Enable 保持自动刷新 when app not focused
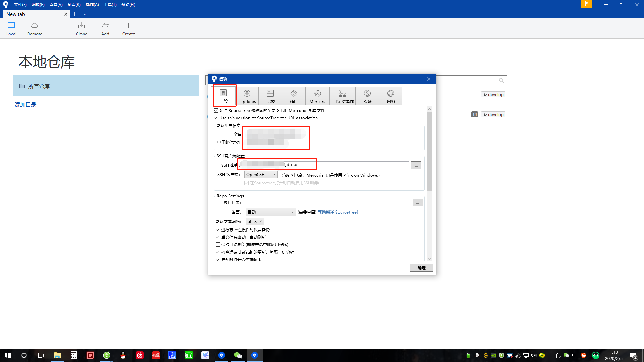 (x=218, y=245)
